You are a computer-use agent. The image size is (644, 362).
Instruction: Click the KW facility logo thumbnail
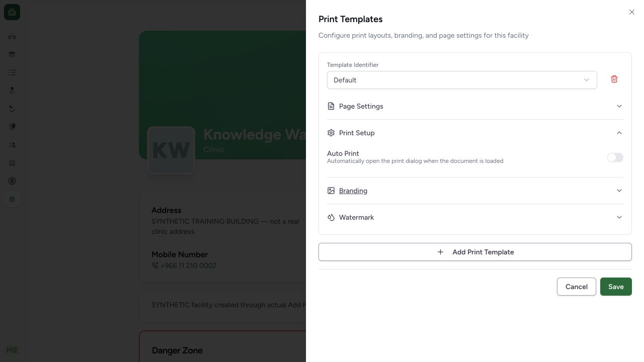(171, 150)
